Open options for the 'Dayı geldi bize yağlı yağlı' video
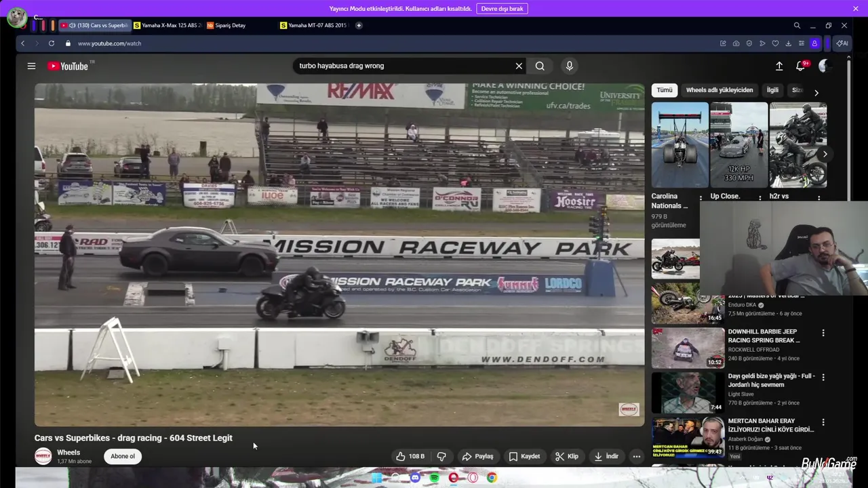Image resolution: width=868 pixels, height=488 pixels. pyautogui.click(x=823, y=377)
